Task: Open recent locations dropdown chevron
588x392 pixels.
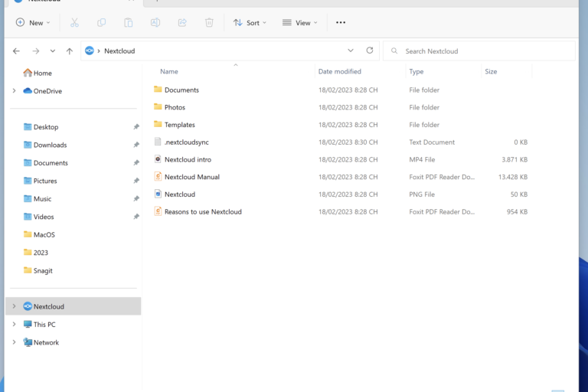Action: pyautogui.click(x=53, y=51)
